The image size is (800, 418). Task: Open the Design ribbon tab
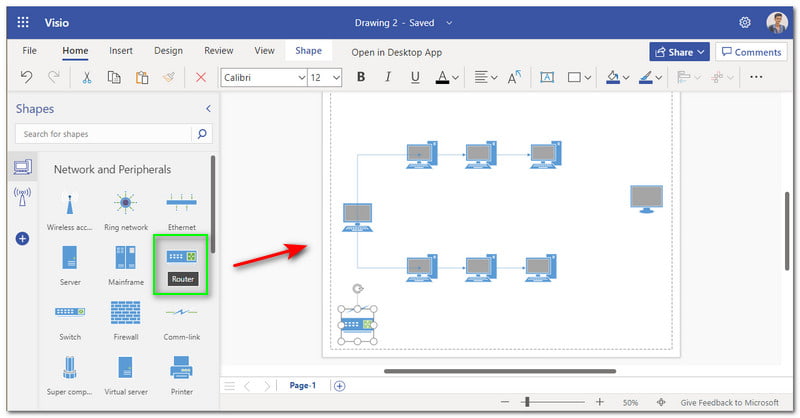168,51
